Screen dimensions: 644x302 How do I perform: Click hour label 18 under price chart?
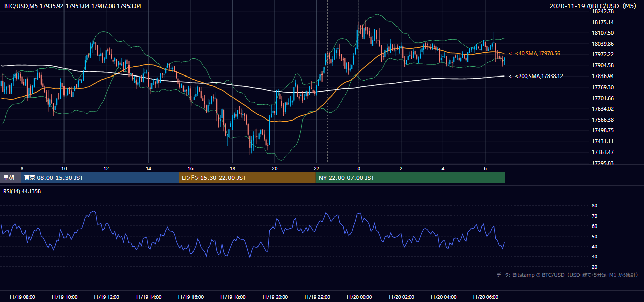coord(232,168)
